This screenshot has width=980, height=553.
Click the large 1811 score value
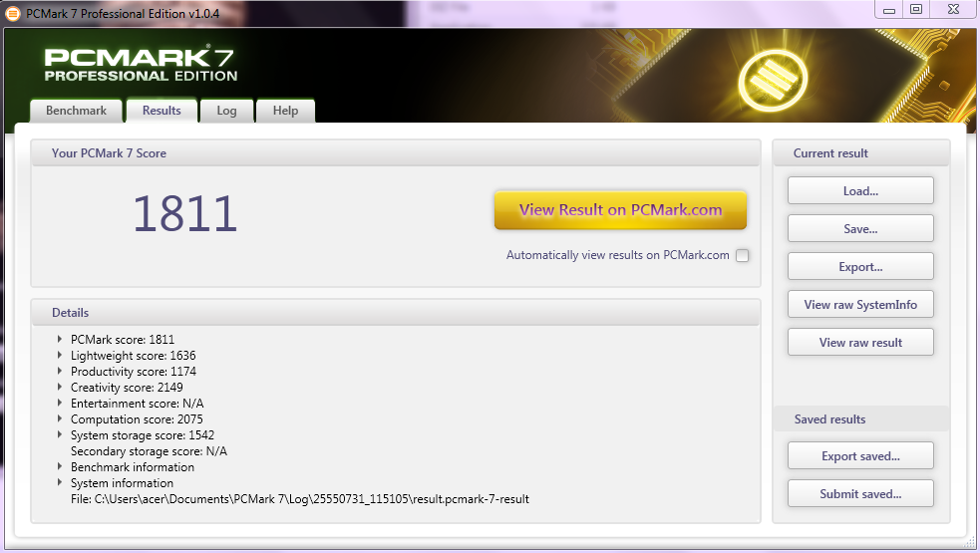coord(185,213)
